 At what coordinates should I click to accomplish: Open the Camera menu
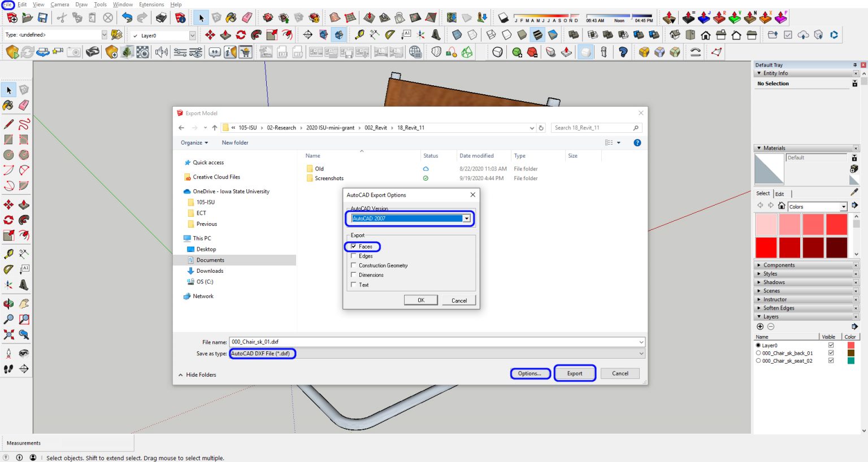(x=60, y=5)
